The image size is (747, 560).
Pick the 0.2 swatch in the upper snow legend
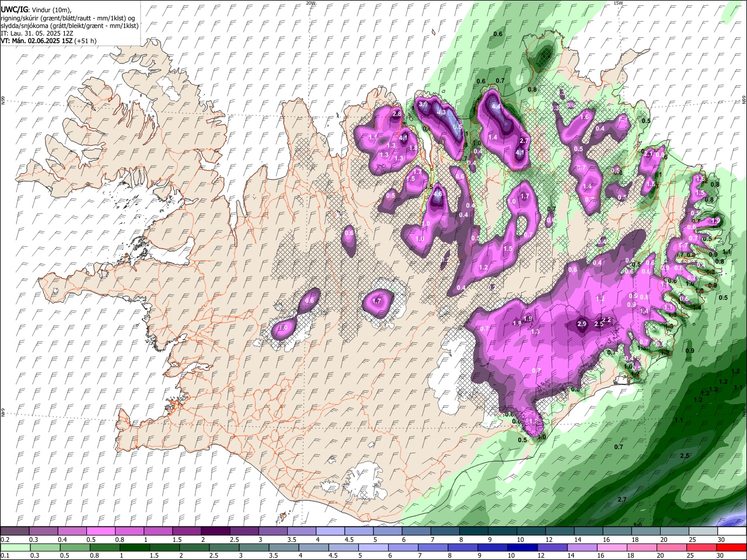click(15, 531)
